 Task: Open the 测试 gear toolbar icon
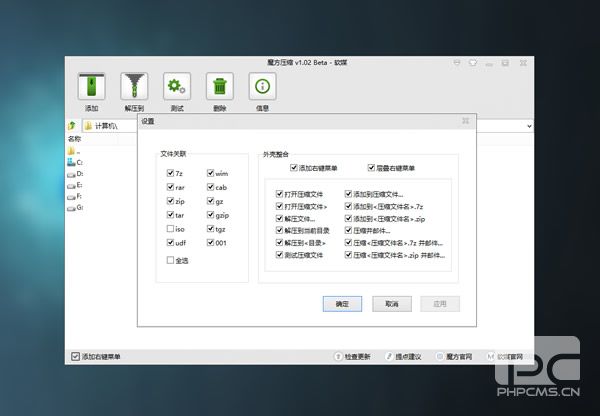click(177, 86)
